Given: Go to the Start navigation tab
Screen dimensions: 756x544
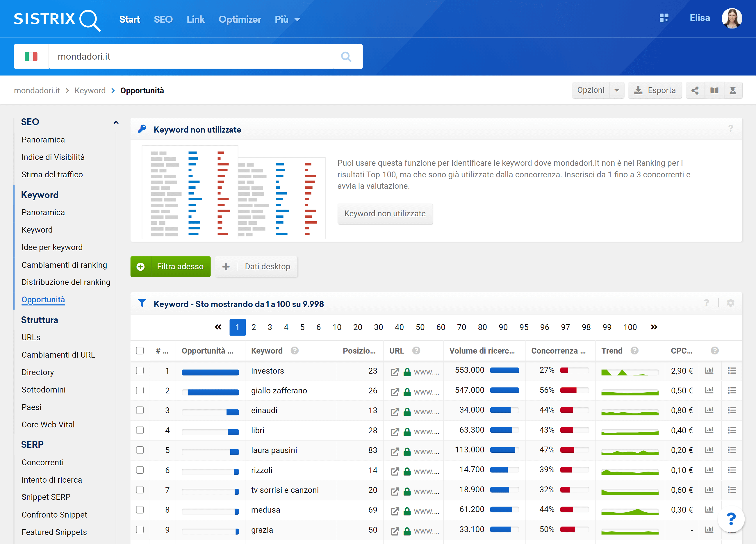Looking at the screenshot, I should pos(130,19).
